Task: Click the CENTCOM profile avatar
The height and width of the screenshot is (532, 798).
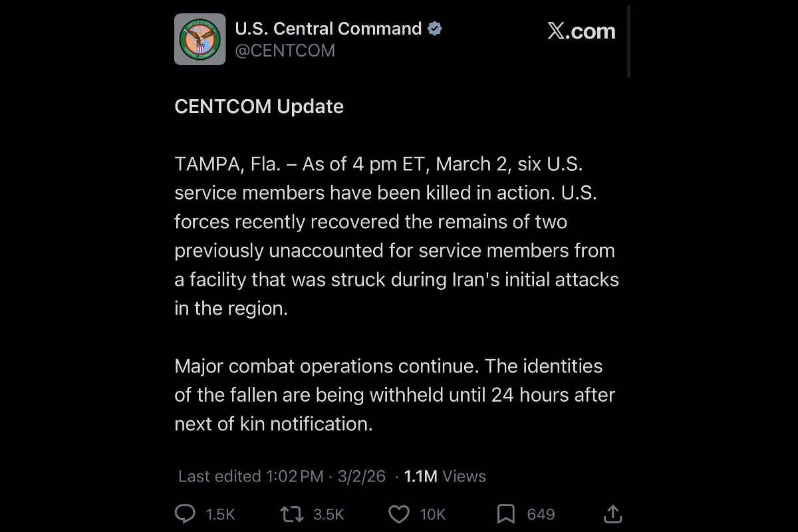Action: point(199,40)
